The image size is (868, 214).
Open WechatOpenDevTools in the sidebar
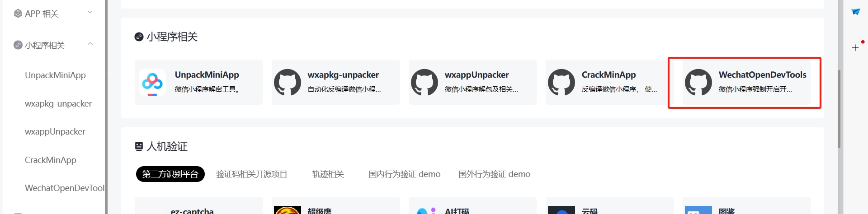coord(65,188)
